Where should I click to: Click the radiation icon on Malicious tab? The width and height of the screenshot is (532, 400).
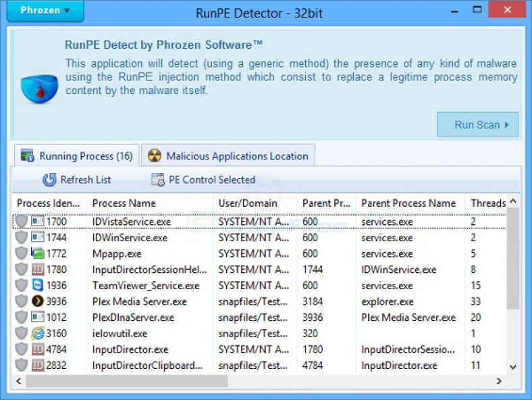(x=155, y=156)
